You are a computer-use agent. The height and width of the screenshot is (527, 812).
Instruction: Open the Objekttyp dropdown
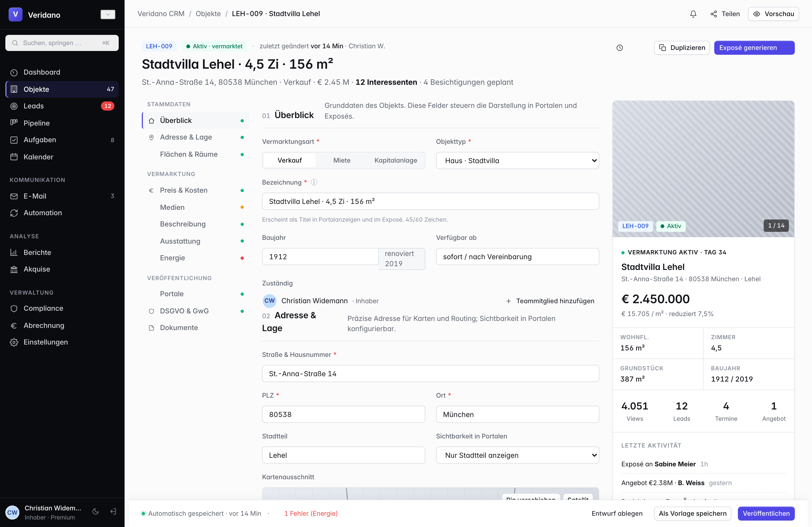pos(517,160)
